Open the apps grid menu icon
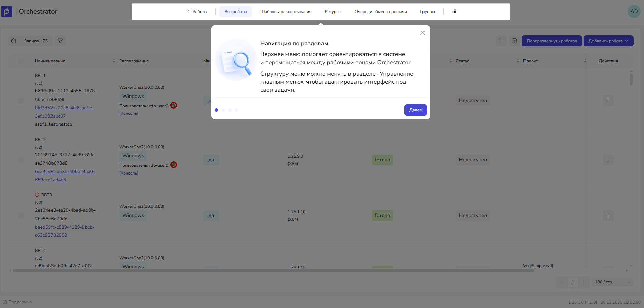 coord(454,12)
